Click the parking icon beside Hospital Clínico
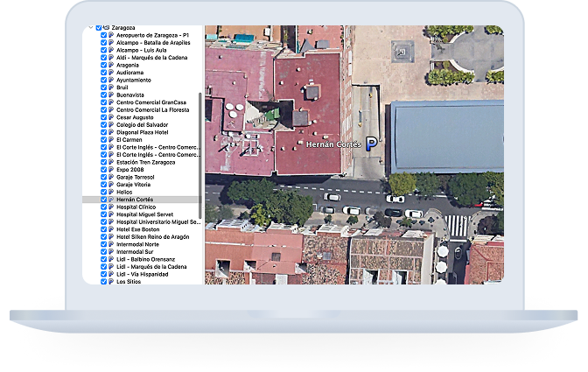This screenshot has height=372, width=588. click(111, 207)
